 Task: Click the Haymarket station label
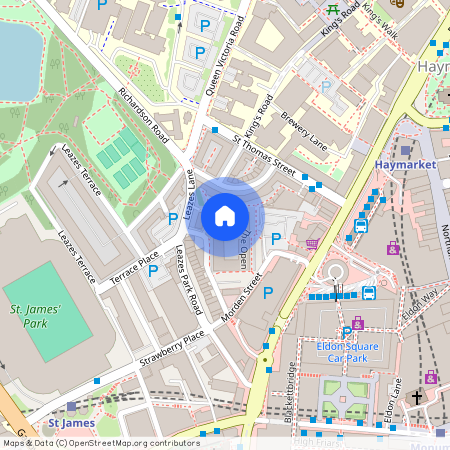(405, 165)
